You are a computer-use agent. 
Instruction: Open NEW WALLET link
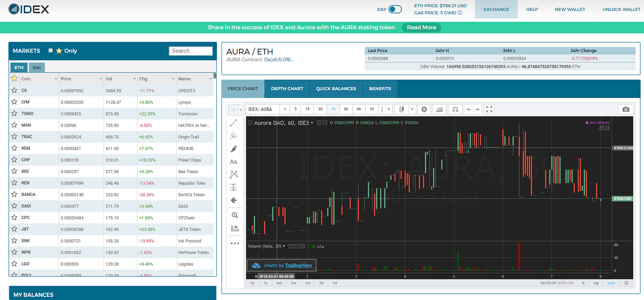pos(570,9)
